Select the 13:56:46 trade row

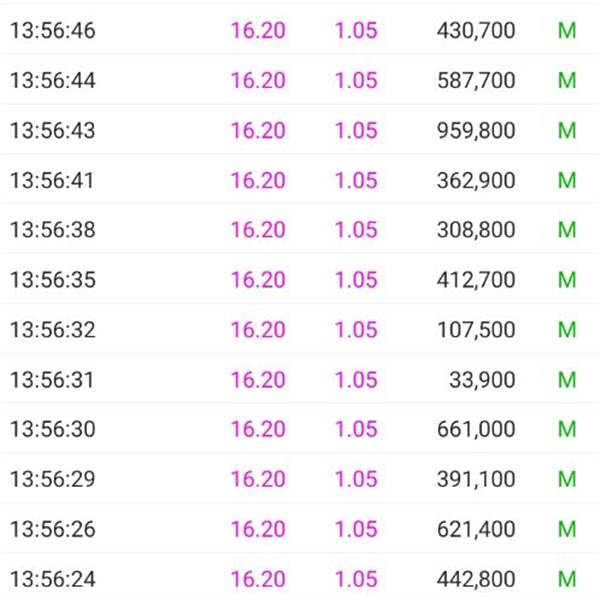pyautogui.click(x=300, y=30)
